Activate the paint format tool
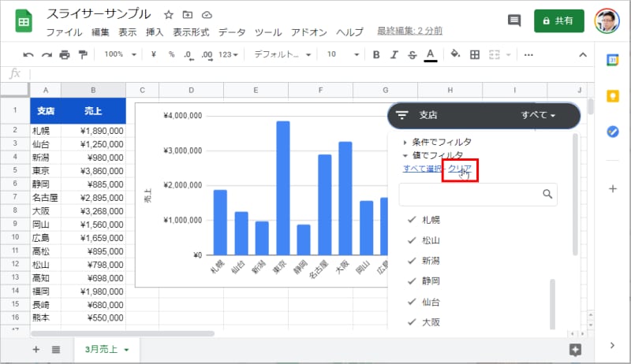 pos(83,54)
